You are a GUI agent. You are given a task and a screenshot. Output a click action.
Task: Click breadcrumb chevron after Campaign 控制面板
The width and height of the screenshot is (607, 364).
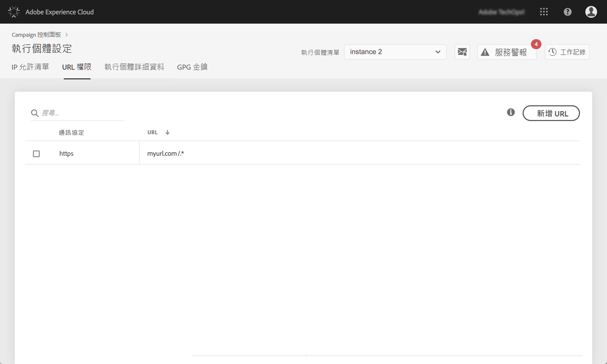67,35
